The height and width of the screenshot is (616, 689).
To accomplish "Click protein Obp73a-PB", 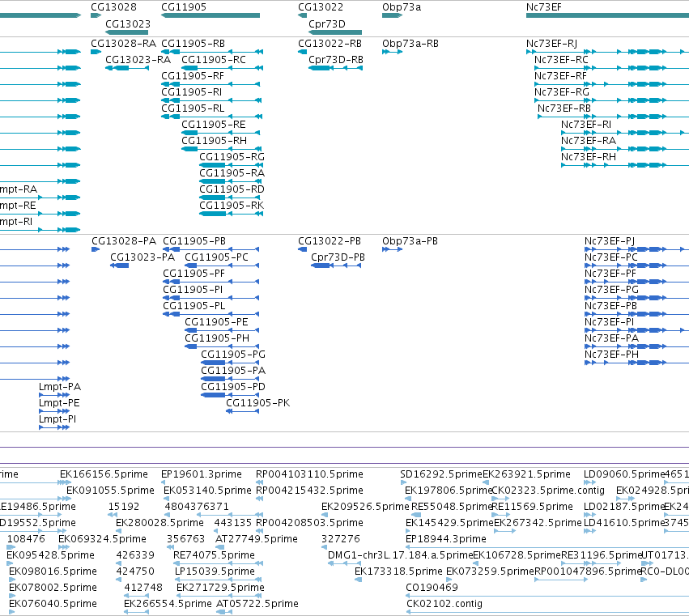I will click(x=410, y=241).
